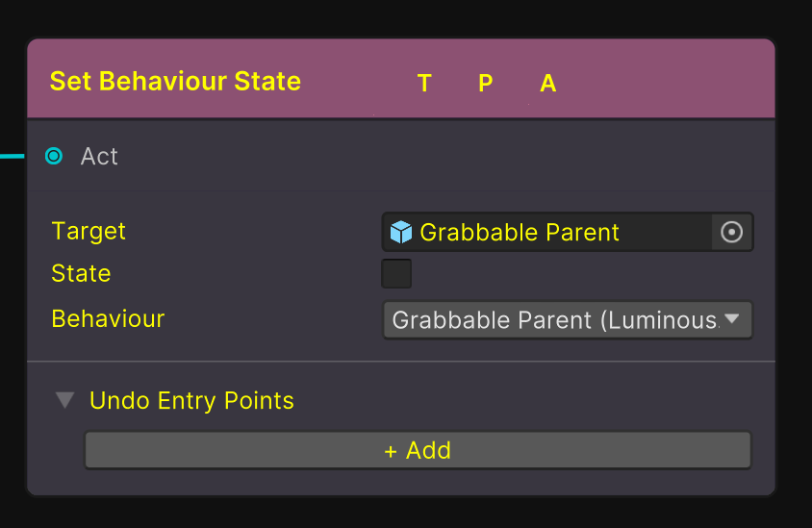The height and width of the screenshot is (528, 812).
Task: Click the Undo Entry Points heading text
Action: (191, 401)
